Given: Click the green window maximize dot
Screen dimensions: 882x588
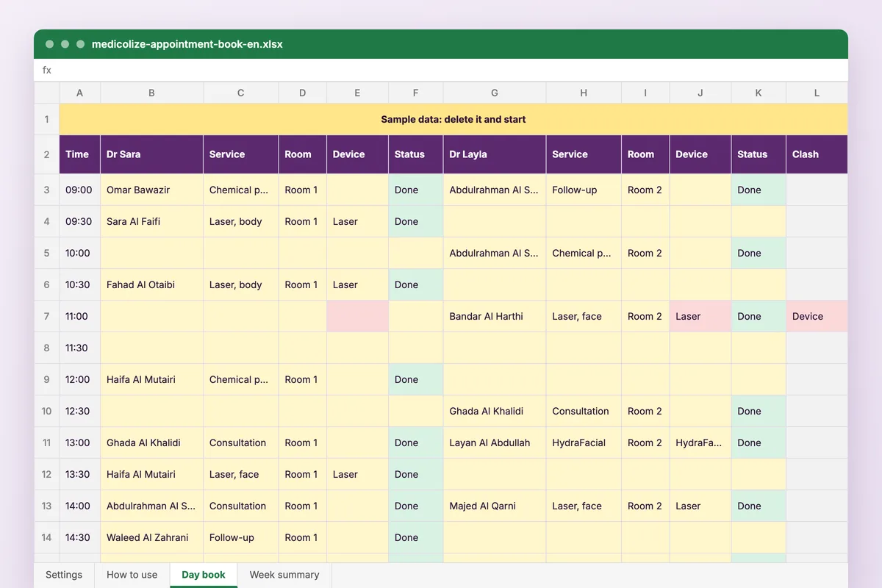Looking at the screenshot, I should point(81,44).
